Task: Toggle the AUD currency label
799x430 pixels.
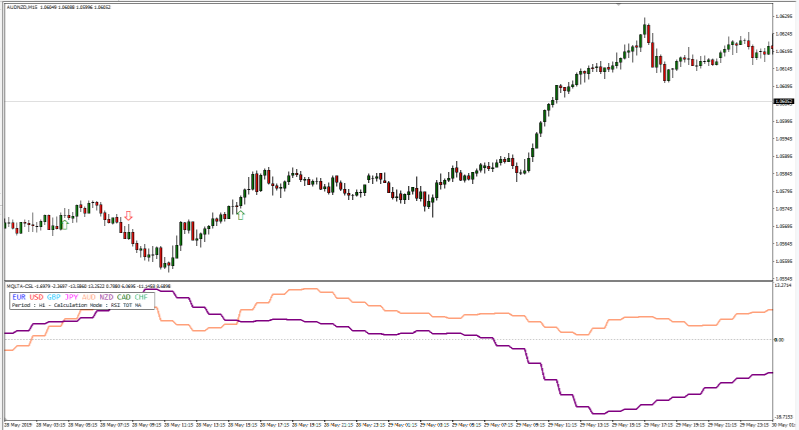Action: [x=89, y=297]
